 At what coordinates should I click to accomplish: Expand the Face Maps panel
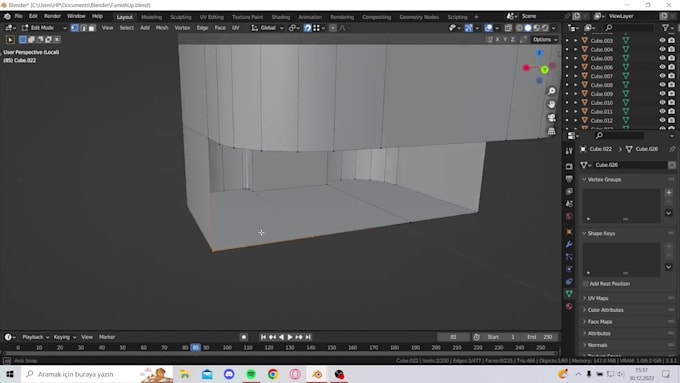pyautogui.click(x=584, y=321)
